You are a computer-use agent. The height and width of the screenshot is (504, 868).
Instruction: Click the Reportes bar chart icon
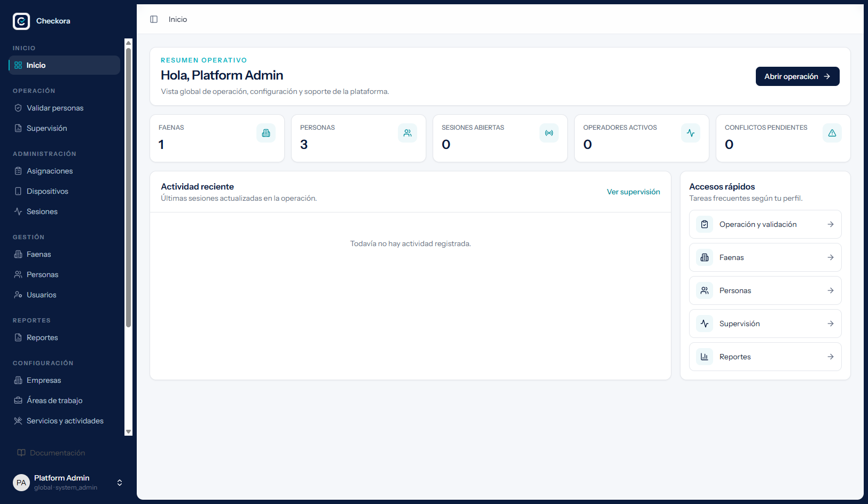tap(705, 357)
